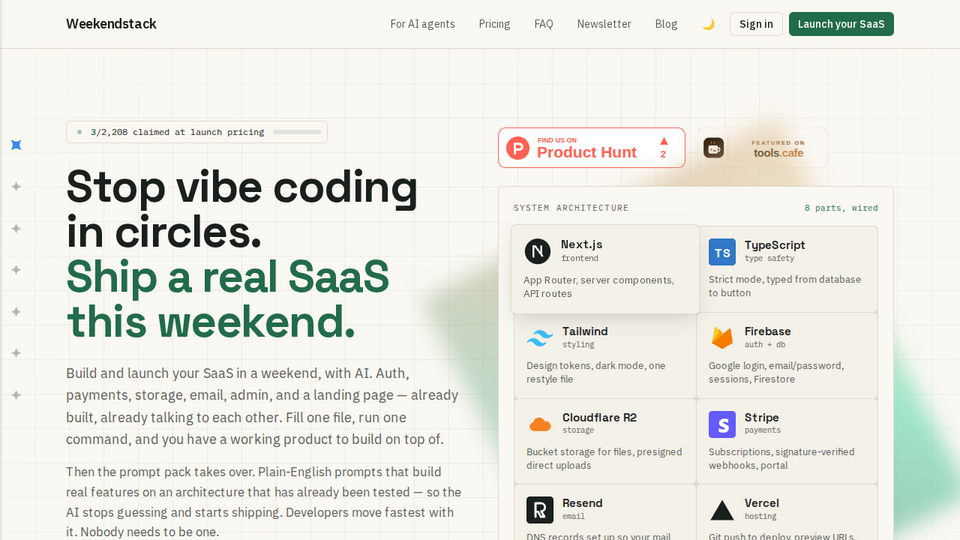Viewport: 960px width, 540px height.
Task: Click the Stripe S icon
Action: [x=722, y=424]
